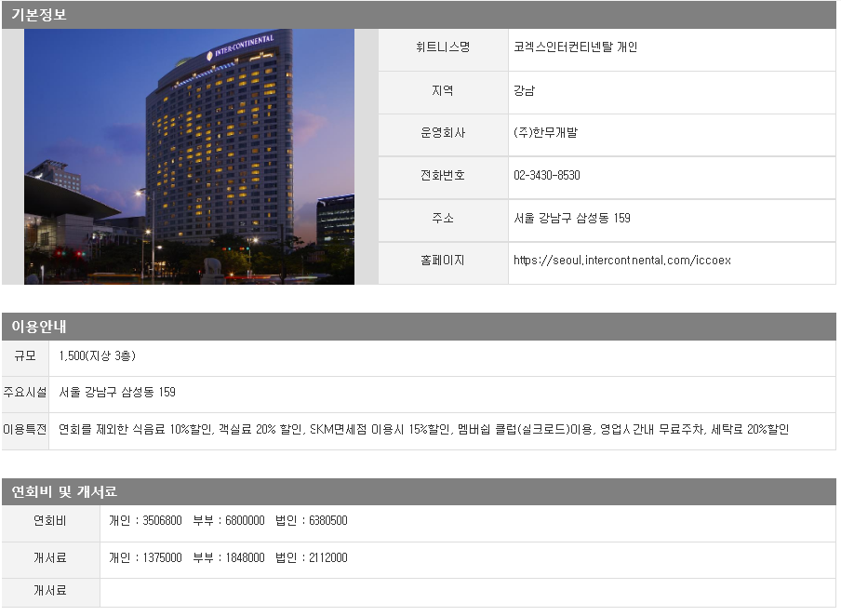Click the 주요시설 label cell
The height and width of the screenshot is (616, 841).
pos(25,395)
